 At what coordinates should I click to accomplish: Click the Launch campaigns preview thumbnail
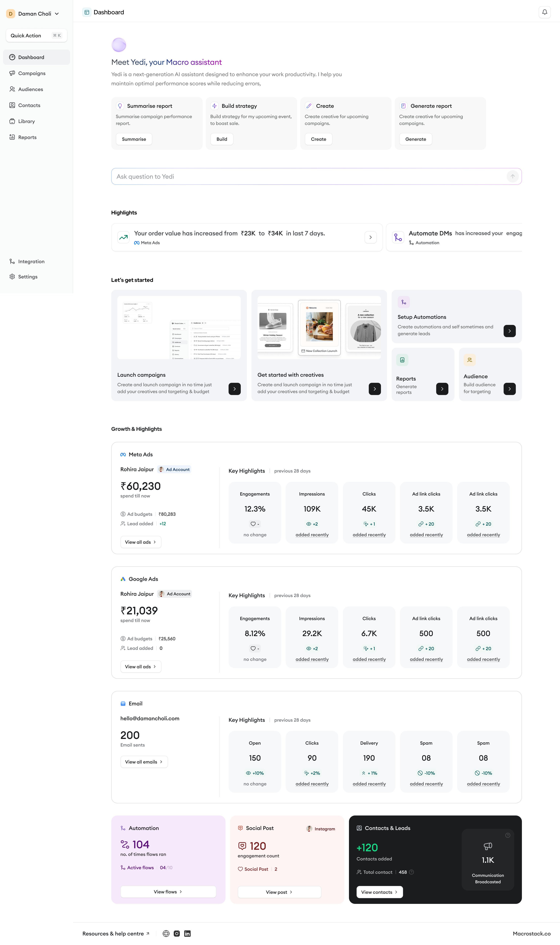[x=179, y=327]
